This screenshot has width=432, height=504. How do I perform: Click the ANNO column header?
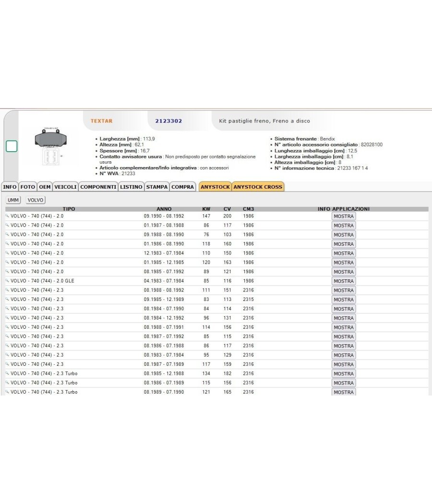click(x=164, y=209)
